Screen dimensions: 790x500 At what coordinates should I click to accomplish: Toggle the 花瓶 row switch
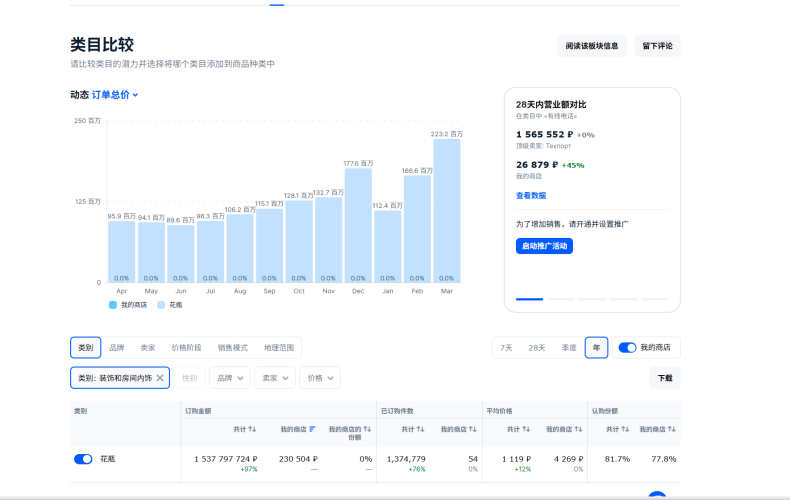[x=83, y=459]
